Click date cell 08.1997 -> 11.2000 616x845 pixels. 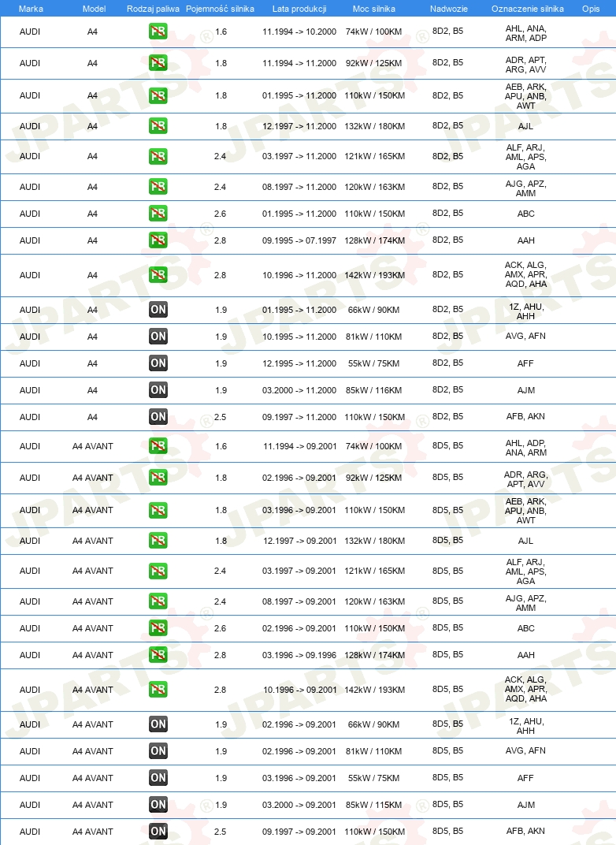tap(299, 187)
